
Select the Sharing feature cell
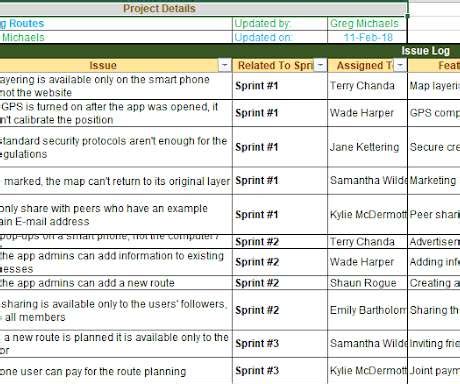434,310
